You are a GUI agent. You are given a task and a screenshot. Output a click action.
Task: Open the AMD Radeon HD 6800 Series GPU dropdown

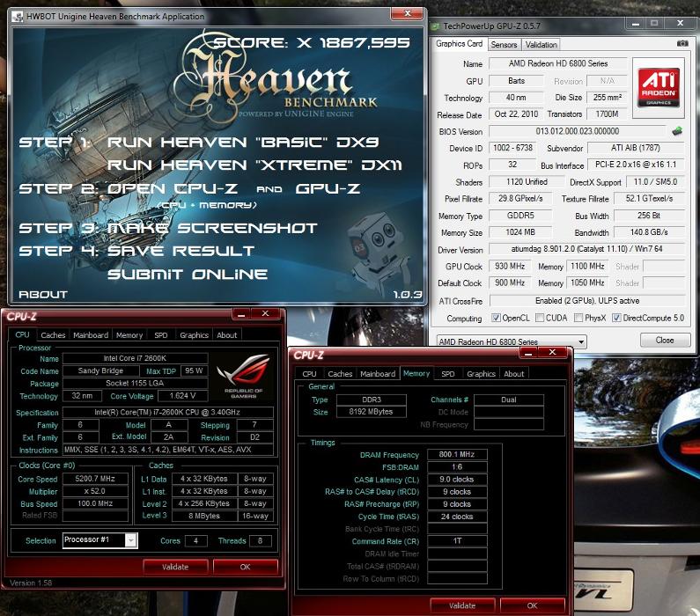point(512,341)
